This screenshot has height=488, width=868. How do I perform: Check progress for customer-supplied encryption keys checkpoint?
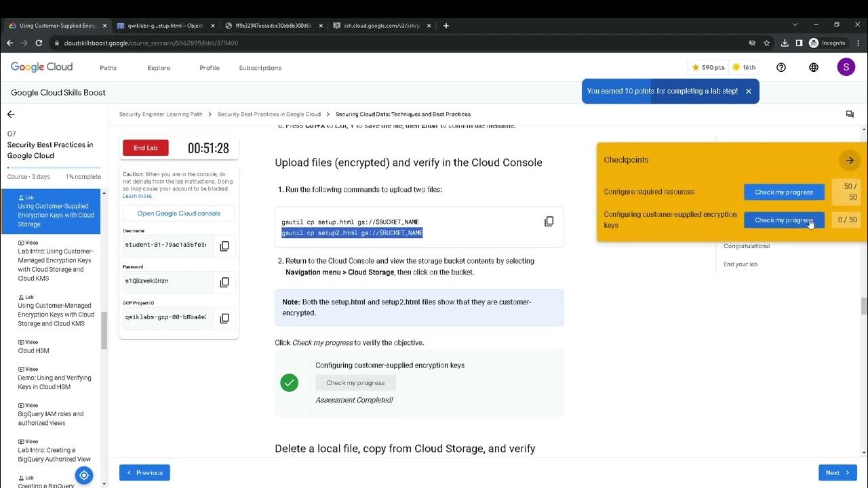[x=784, y=220]
